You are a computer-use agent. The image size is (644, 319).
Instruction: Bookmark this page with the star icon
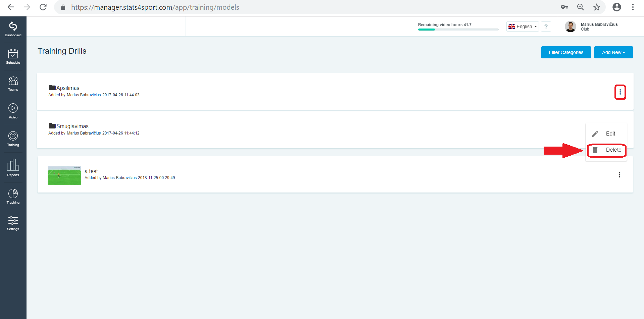(596, 7)
